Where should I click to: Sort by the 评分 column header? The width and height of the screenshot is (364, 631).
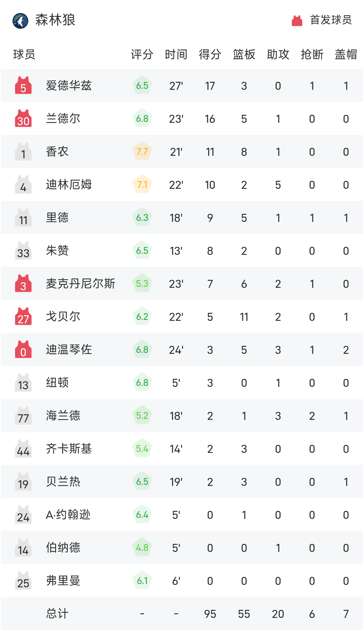(142, 54)
